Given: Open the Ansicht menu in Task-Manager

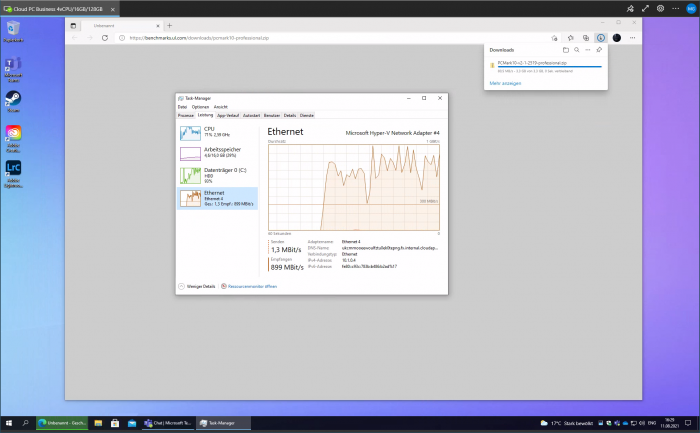Looking at the screenshot, I should [x=221, y=107].
